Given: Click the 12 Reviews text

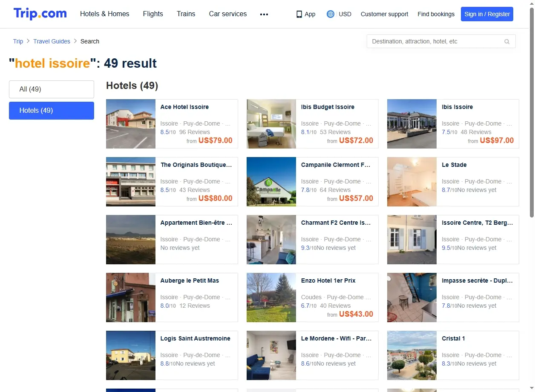Looking at the screenshot, I should tap(195, 306).
